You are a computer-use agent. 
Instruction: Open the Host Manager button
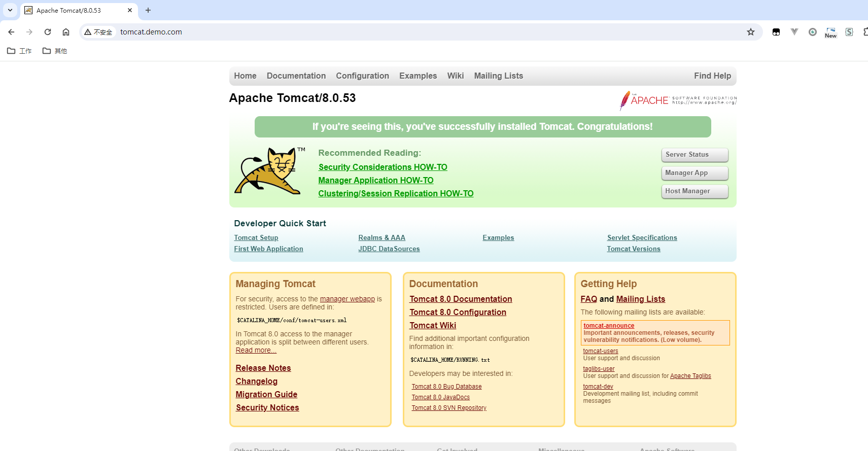[x=695, y=191]
